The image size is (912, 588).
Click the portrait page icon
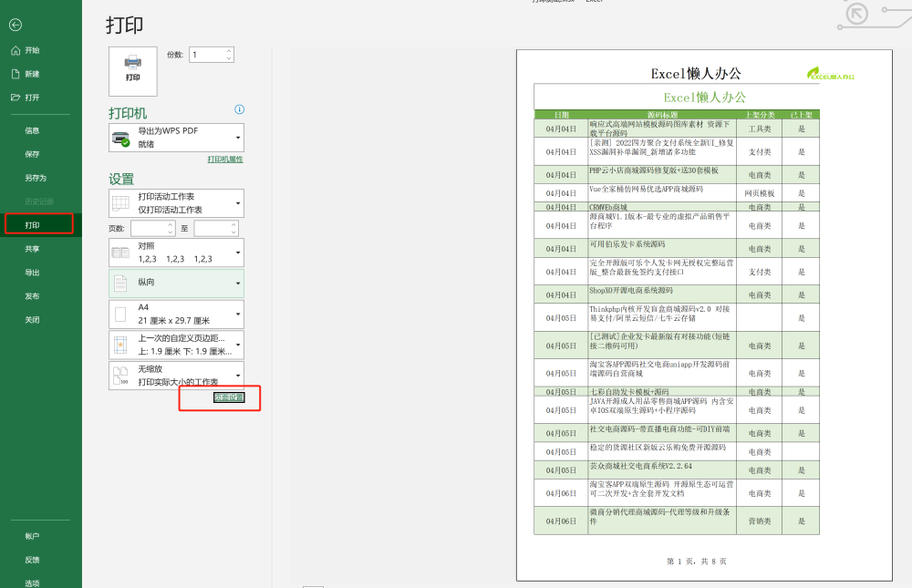(120, 284)
